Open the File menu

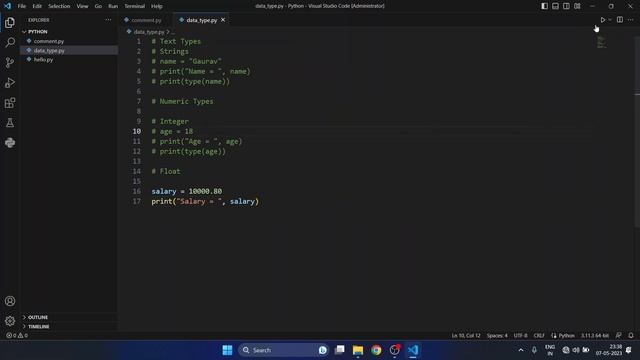22,6
